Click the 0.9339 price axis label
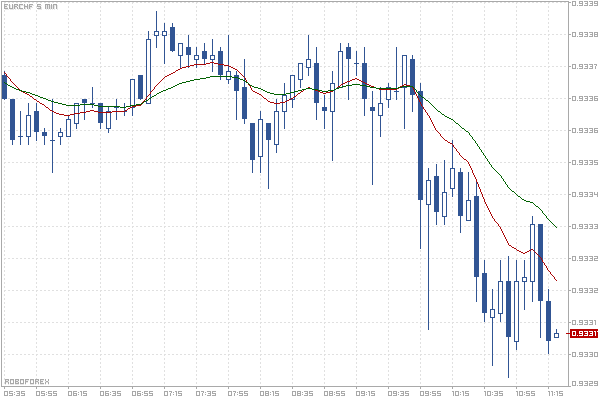Image resolution: width=600 pixels, height=400 pixels. coord(583,4)
